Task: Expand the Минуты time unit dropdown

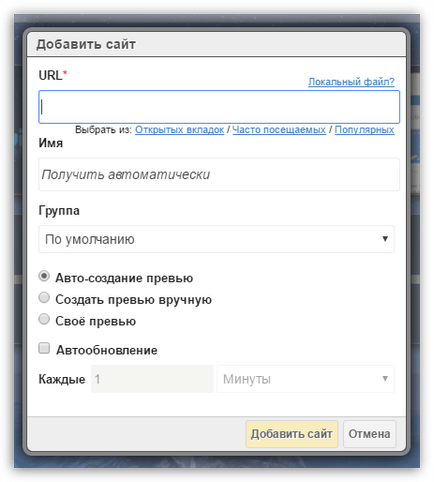Action: coord(306,379)
